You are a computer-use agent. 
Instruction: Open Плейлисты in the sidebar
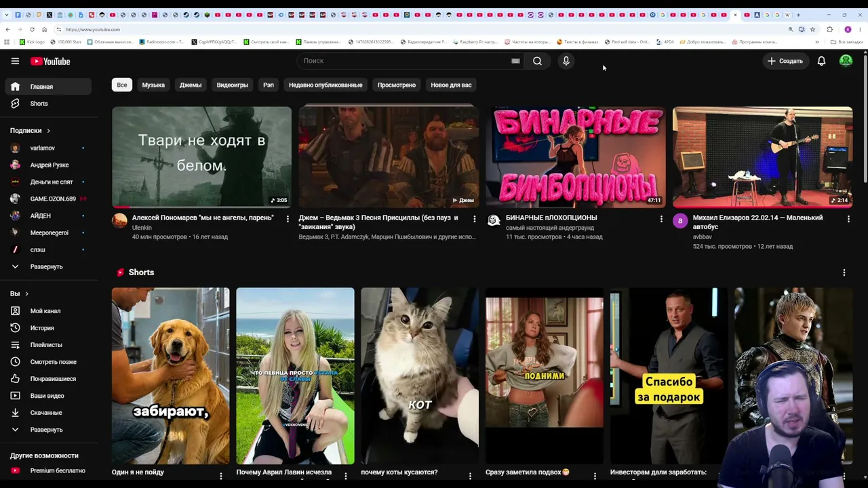point(47,345)
